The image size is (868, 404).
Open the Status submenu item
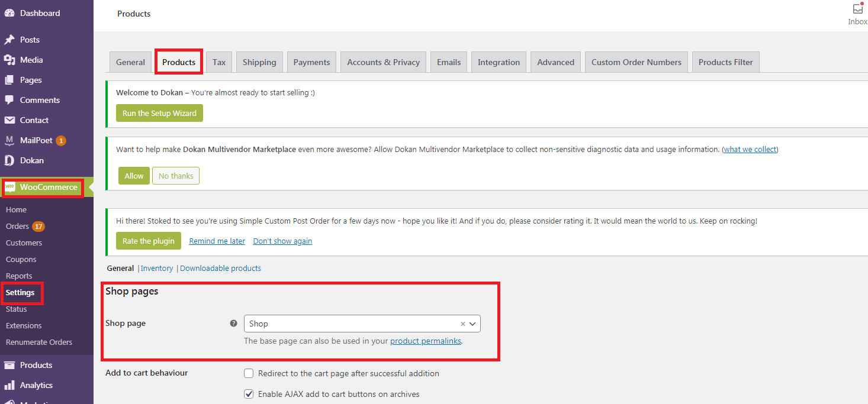pos(16,309)
